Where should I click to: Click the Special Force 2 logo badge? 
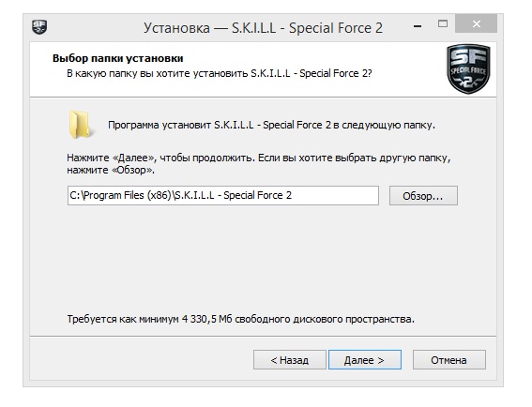tap(468, 68)
